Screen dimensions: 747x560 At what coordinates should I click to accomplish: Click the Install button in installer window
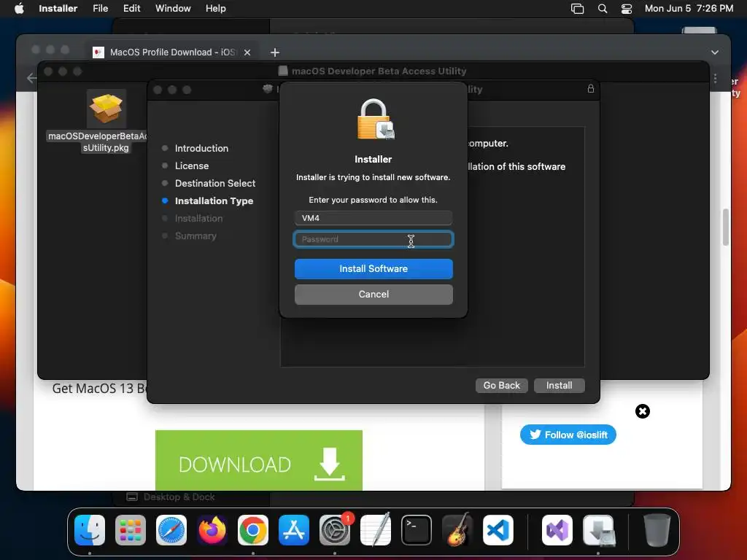click(559, 385)
